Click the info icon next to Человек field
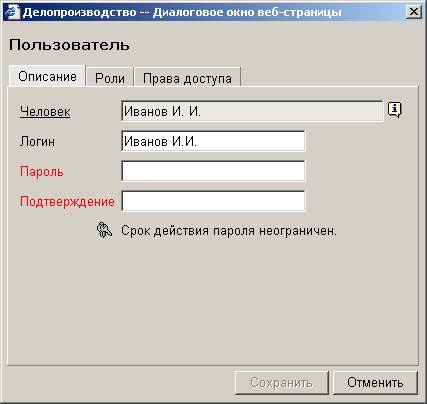Screen dimensions: 427x404 click(395, 110)
